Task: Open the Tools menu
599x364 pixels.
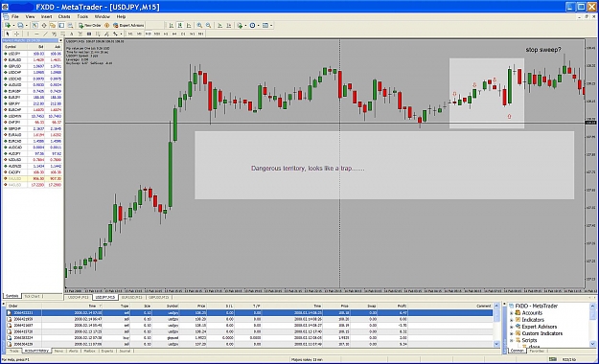Action: pyautogui.click(x=82, y=17)
